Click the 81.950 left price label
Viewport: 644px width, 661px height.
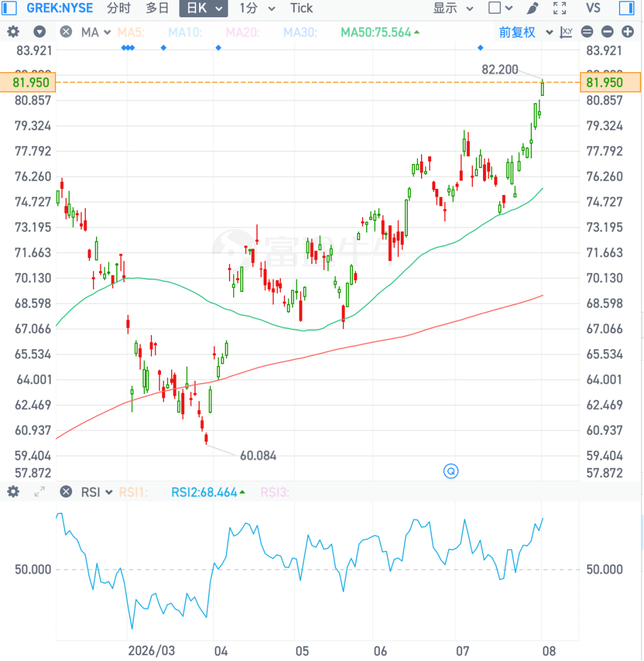tap(28, 82)
